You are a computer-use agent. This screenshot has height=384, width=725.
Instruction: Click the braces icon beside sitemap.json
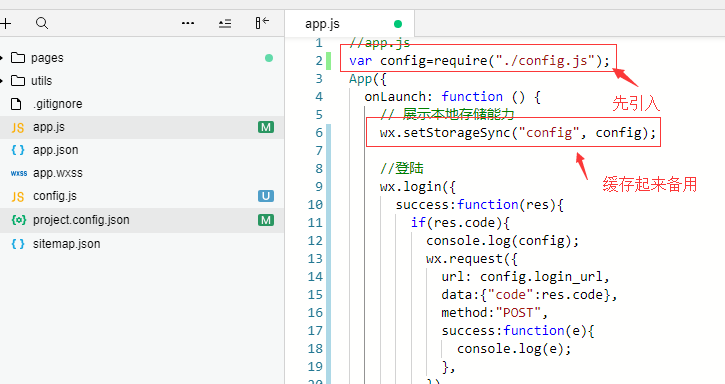tap(18, 244)
